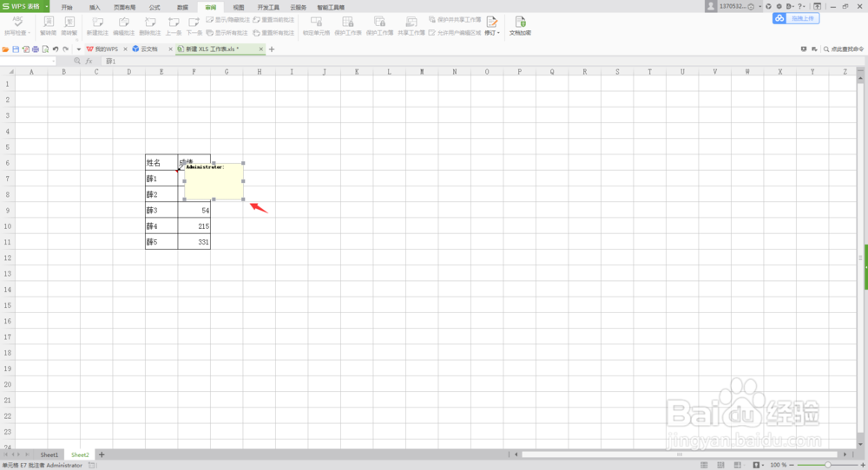868x470 pixels.
Task: Click the Save icon in quick toolbar
Action: 16,49
